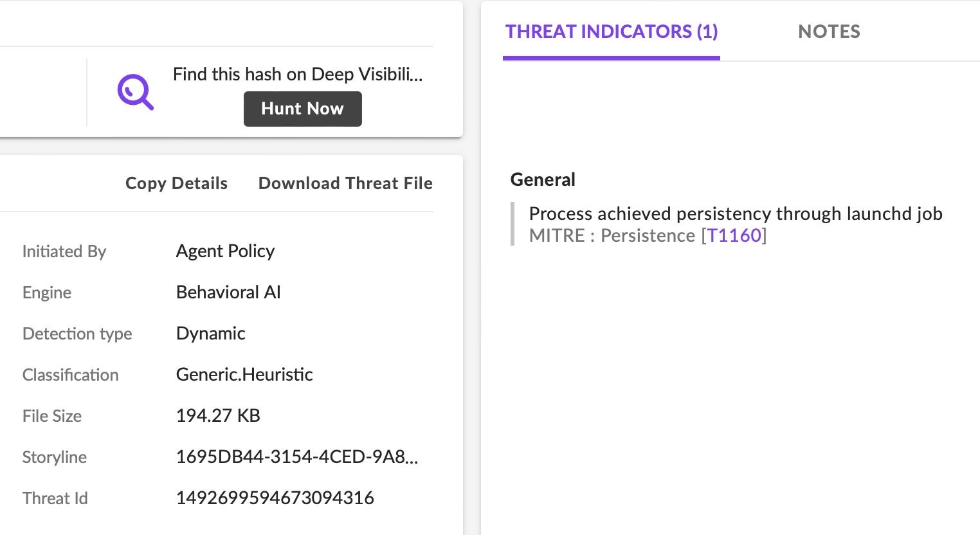Click the 'MITRE : Persistence' label text
Viewport: 980px width, 535px height.
tap(612, 235)
